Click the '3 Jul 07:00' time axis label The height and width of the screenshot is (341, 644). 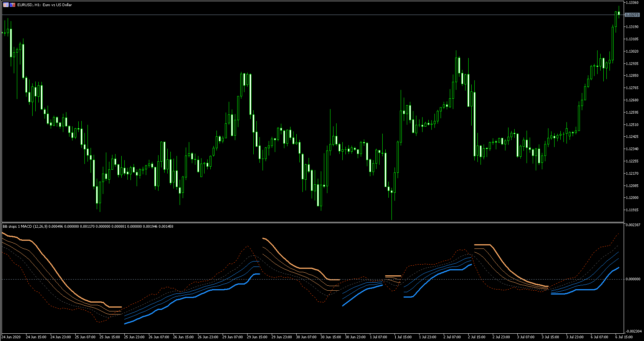click(x=526, y=337)
